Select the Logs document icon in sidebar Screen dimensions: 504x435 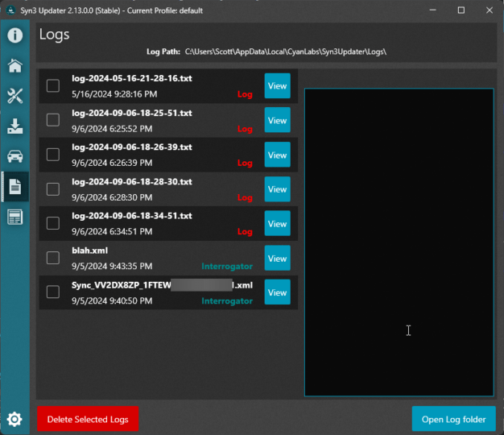(x=14, y=186)
